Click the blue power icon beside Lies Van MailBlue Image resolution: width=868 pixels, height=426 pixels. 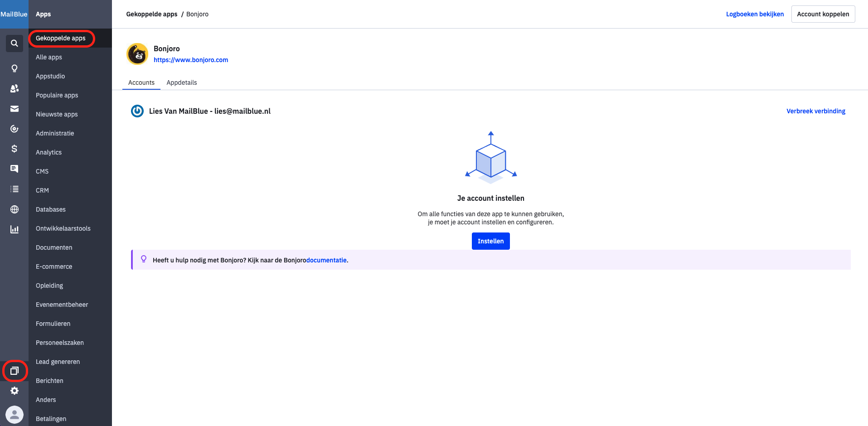coord(137,111)
